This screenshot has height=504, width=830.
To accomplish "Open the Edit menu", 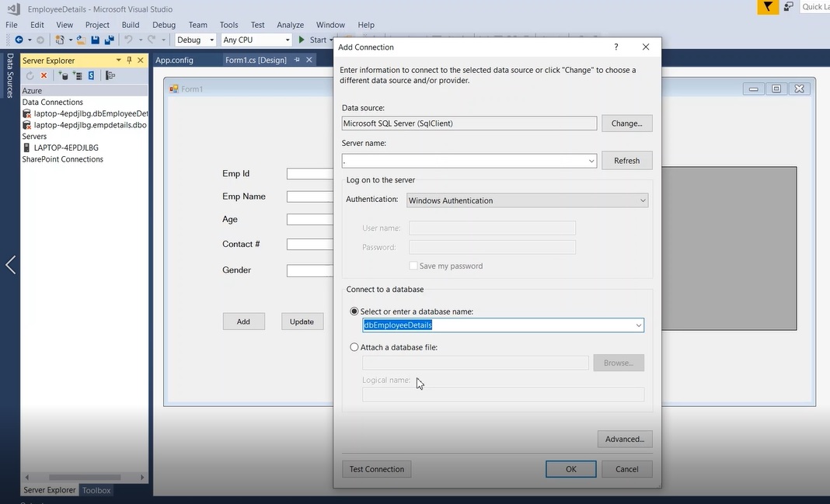I will click(37, 25).
